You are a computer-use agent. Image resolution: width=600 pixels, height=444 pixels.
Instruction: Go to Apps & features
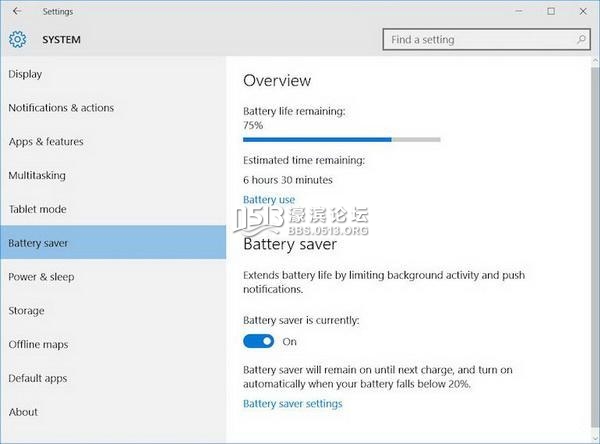(46, 142)
